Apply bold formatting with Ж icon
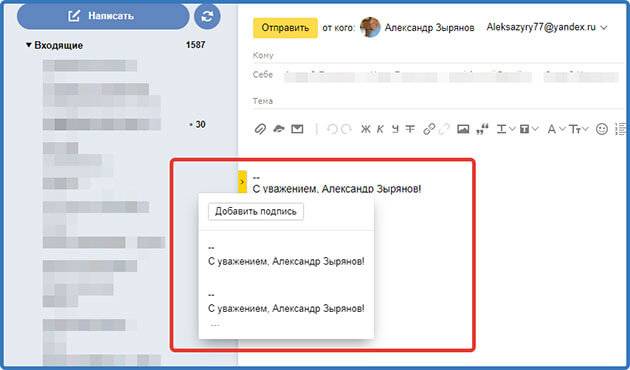This screenshot has height=370, width=630. pos(365,129)
